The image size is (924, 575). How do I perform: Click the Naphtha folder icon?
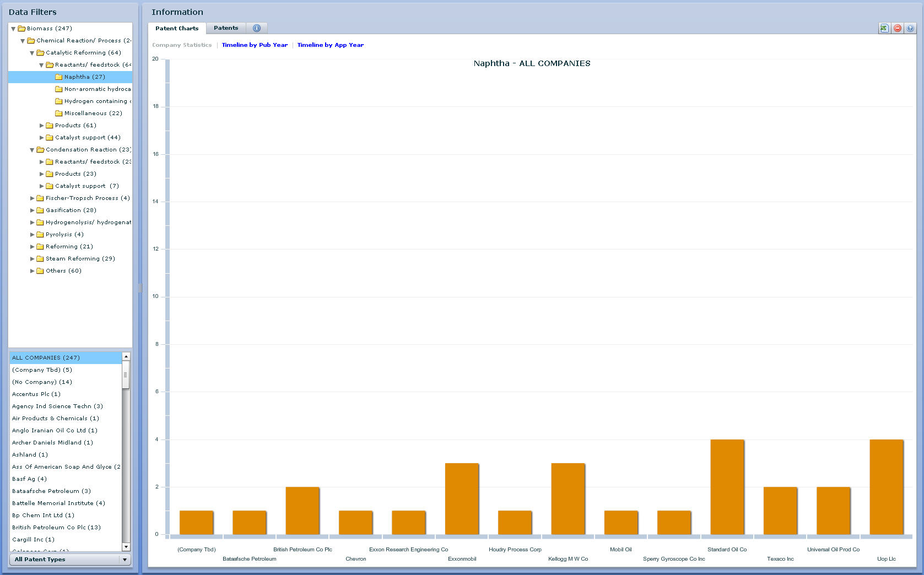click(59, 77)
